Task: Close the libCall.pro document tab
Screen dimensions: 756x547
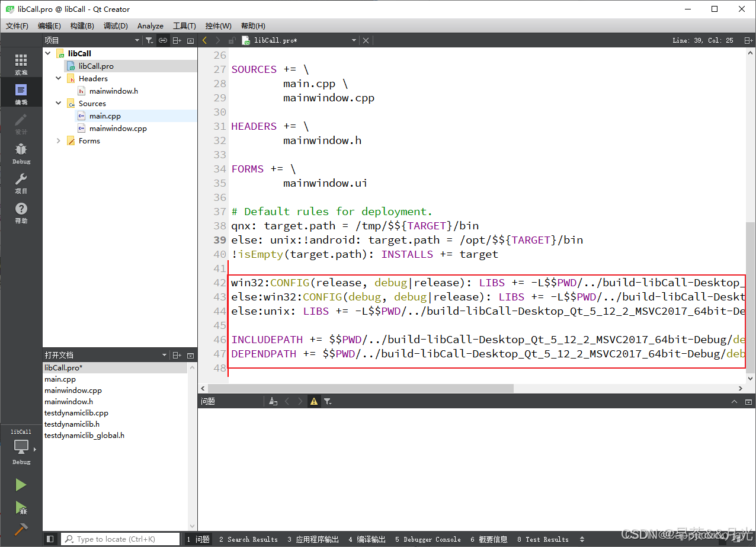Action: 366,40
